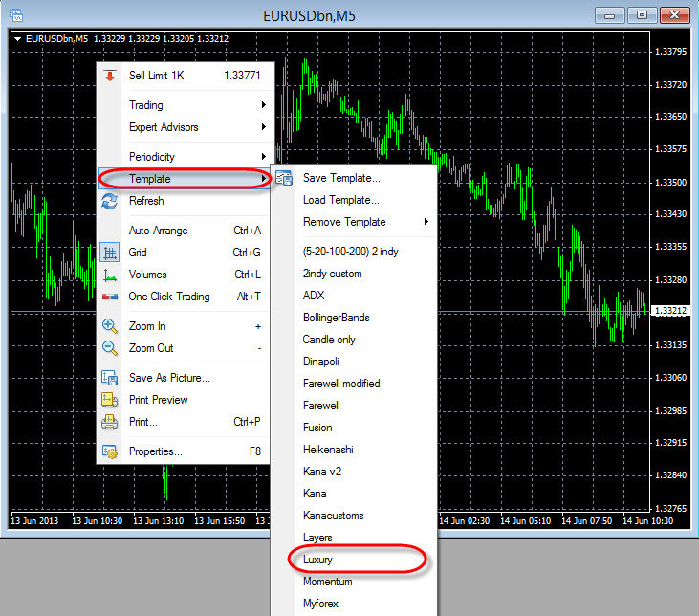Expand the Trading submenu arrow
Screen dimensions: 699x616
(264, 105)
